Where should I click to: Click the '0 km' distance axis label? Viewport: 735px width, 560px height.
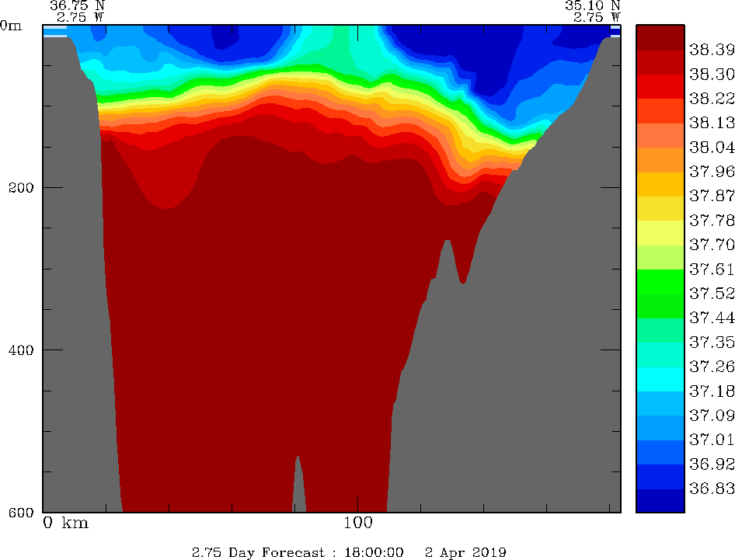pyautogui.click(x=65, y=523)
